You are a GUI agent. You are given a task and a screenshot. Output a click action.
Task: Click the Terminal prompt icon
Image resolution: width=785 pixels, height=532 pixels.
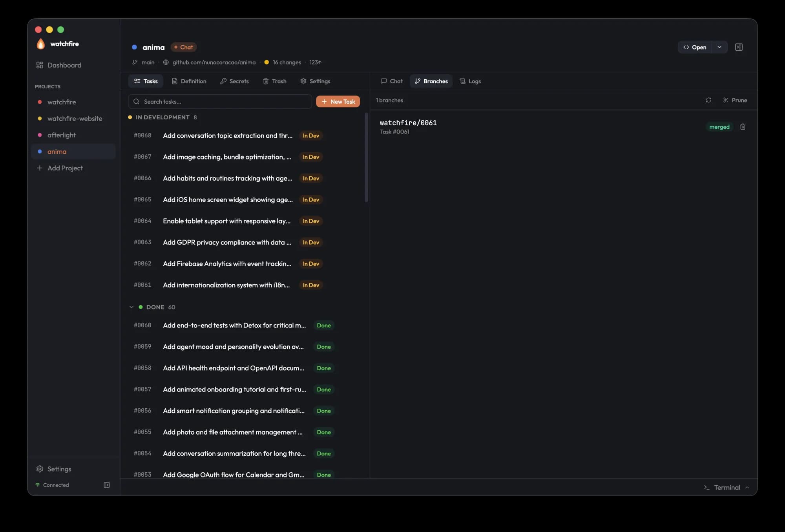pos(706,487)
